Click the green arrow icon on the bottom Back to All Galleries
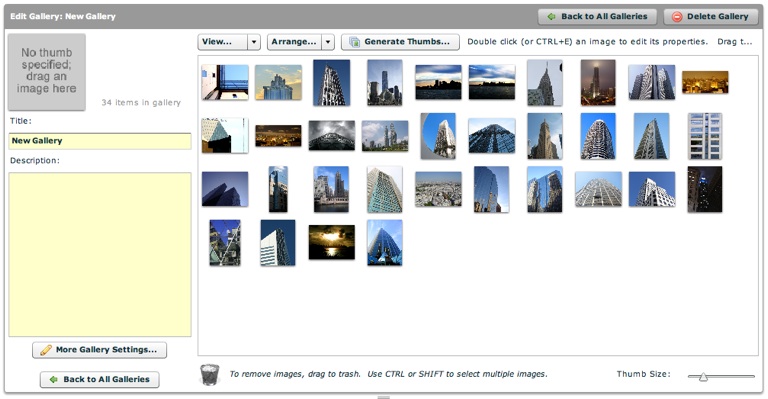This screenshot has height=399, width=768. click(53, 379)
